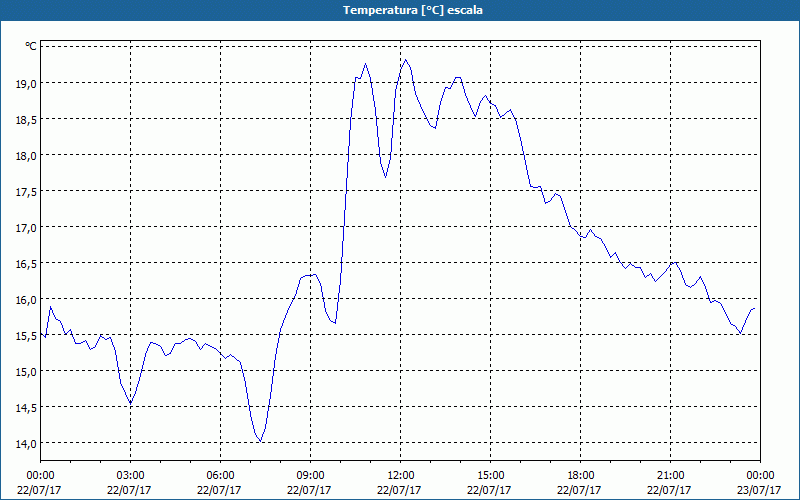
Task: Click the 00:00 23/07/17 time label
Action: [759, 482]
